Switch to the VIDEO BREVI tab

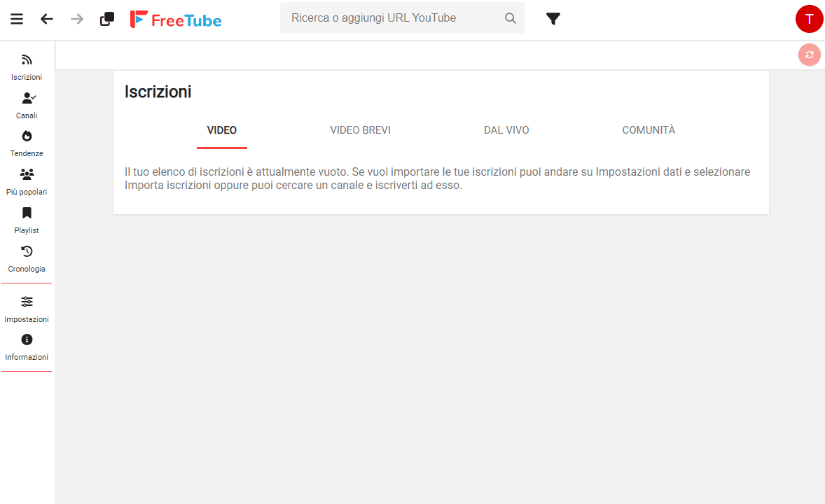pos(361,130)
